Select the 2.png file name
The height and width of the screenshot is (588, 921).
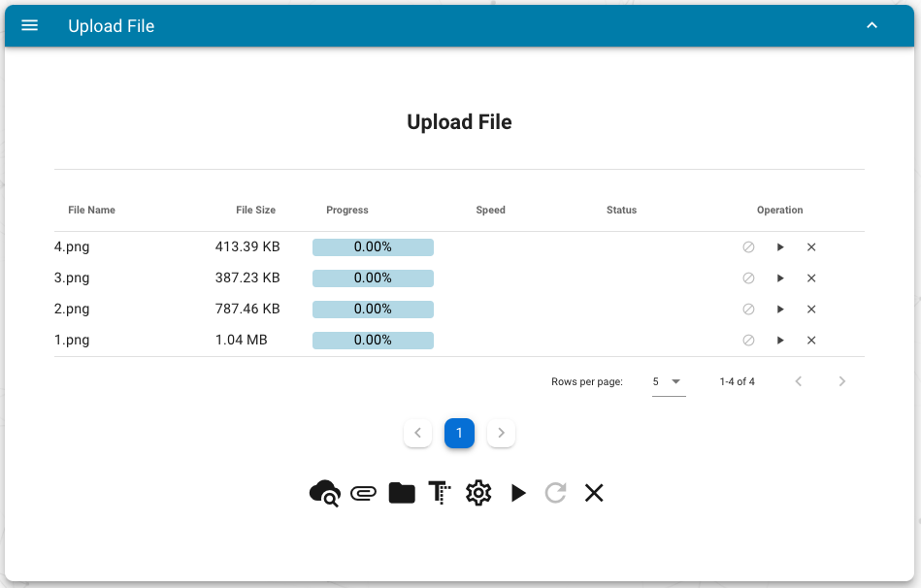point(72,310)
